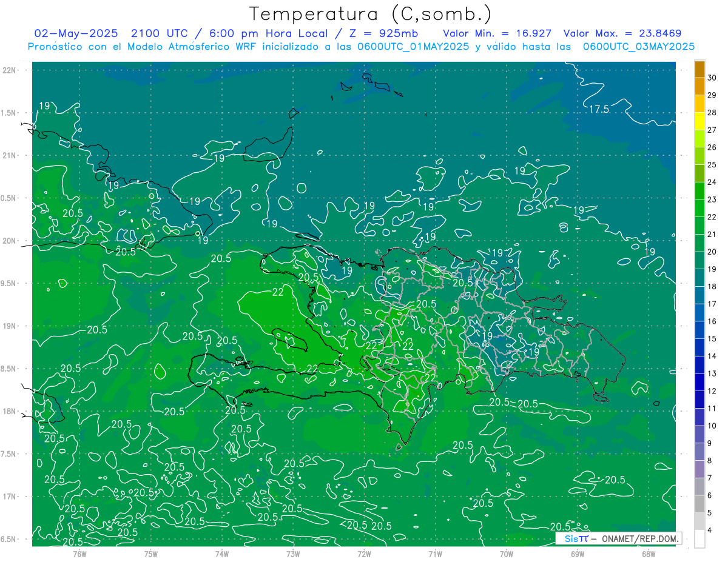
Task: Click the color scale label "10"
Action: [712, 426]
